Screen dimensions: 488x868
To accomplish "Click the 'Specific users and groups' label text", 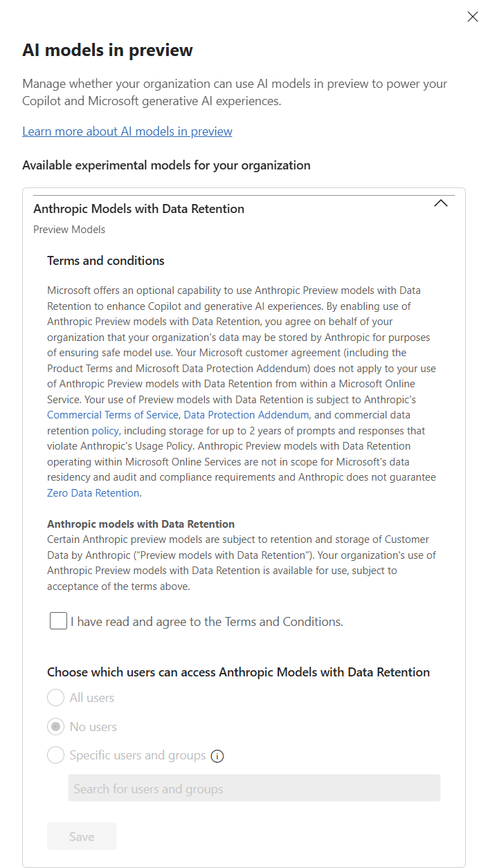I will (x=138, y=755).
